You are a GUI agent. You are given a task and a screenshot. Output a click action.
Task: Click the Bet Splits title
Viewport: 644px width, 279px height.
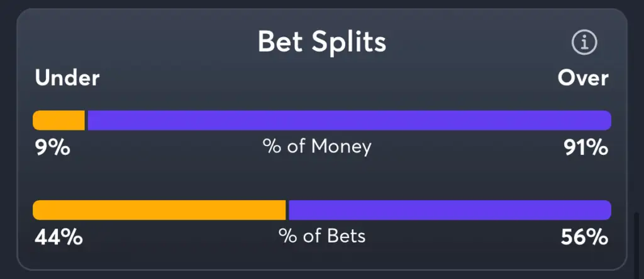tap(322, 42)
